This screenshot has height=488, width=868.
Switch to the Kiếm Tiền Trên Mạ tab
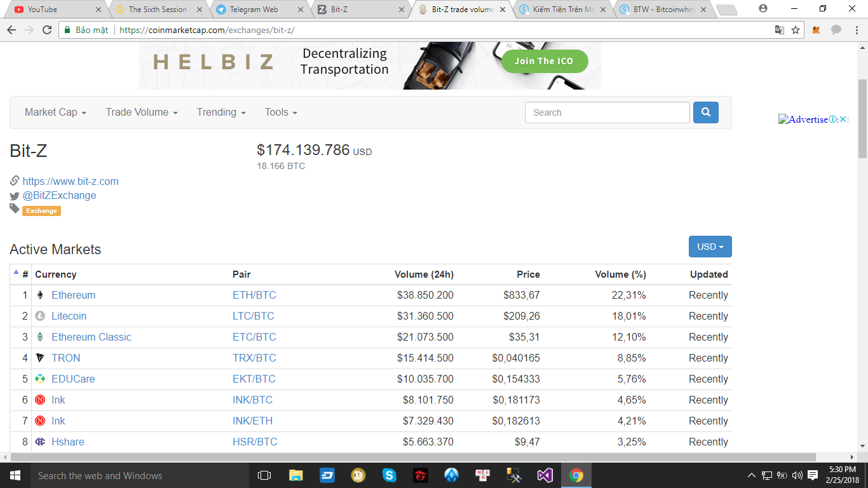click(x=562, y=10)
